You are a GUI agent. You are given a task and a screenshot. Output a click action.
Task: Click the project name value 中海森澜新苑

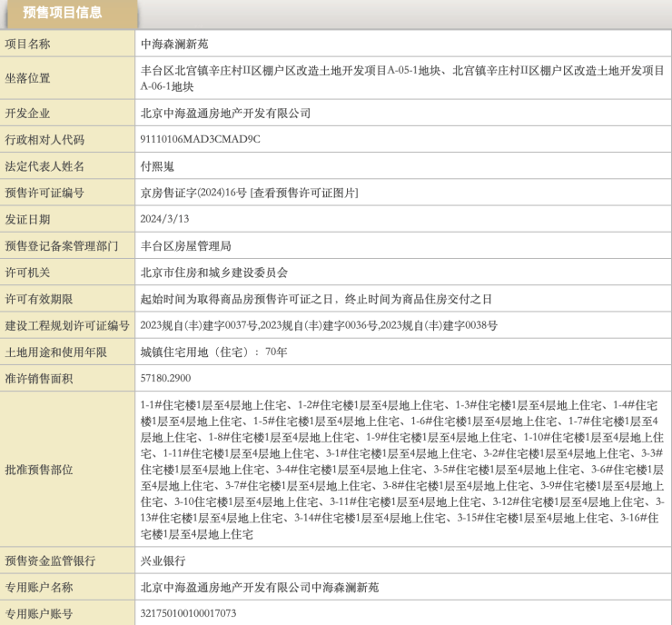pyautogui.click(x=175, y=44)
